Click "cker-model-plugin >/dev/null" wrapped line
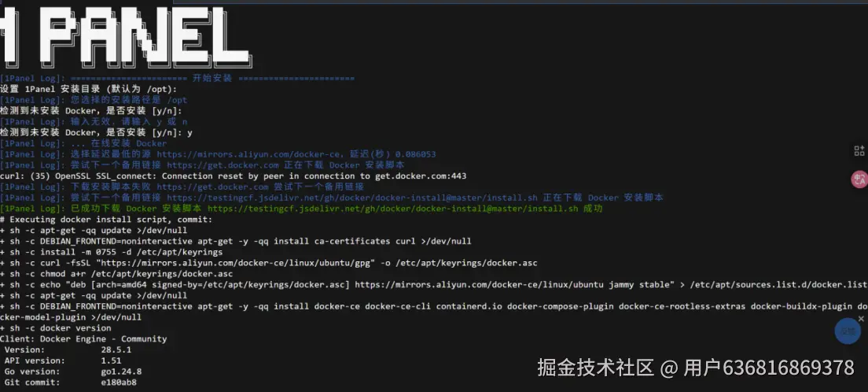868x392 pixels. pos(71,317)
